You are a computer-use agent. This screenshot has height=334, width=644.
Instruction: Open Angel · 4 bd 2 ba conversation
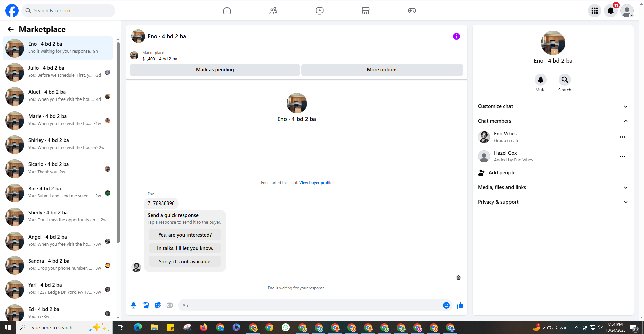click(58, 241)
